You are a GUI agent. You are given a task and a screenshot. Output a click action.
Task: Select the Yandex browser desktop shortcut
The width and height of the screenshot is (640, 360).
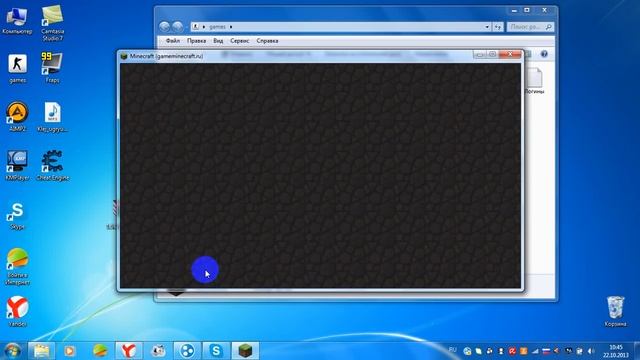18,311
